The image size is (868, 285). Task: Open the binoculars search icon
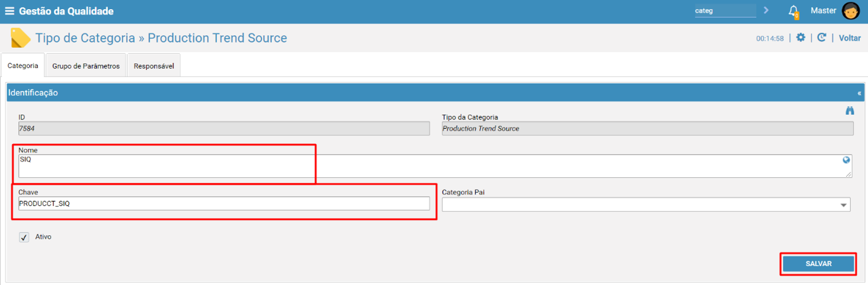coord(850,111)
